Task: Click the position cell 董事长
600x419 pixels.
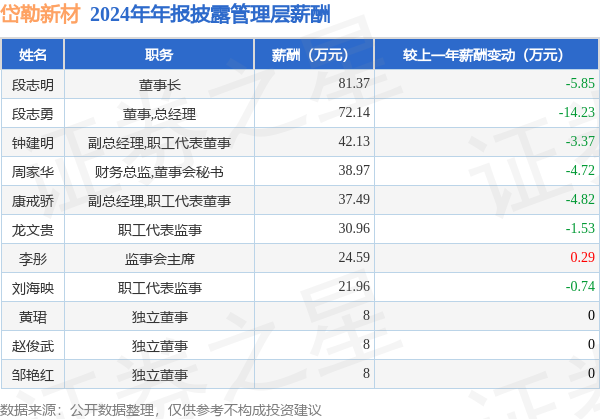Action: click(x=160, y=85)
